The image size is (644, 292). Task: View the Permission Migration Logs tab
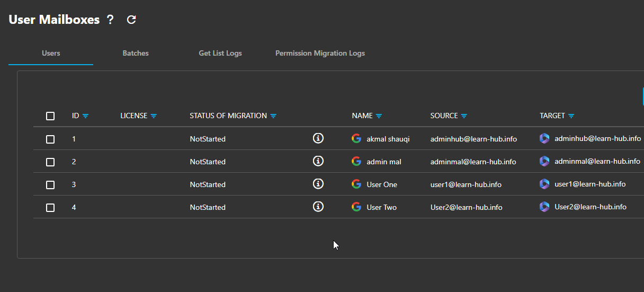click(320, 54)
